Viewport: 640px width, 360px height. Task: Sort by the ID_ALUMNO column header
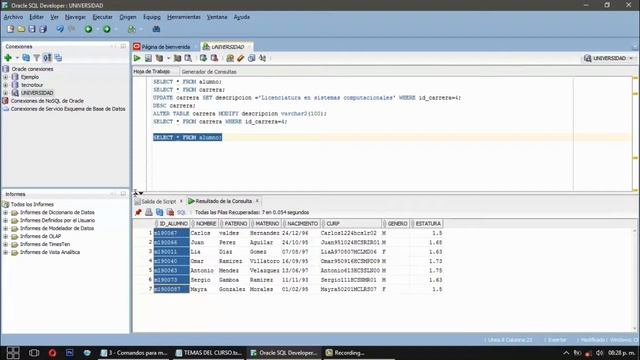(x=171, y=224)
